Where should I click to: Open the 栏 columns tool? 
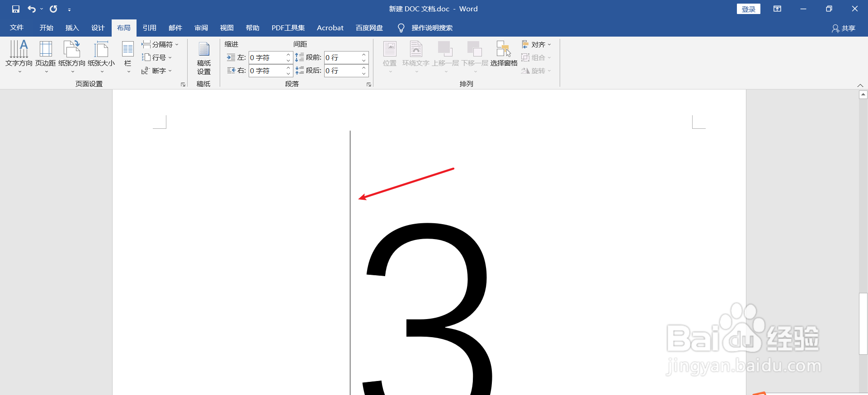pos(128,56)
